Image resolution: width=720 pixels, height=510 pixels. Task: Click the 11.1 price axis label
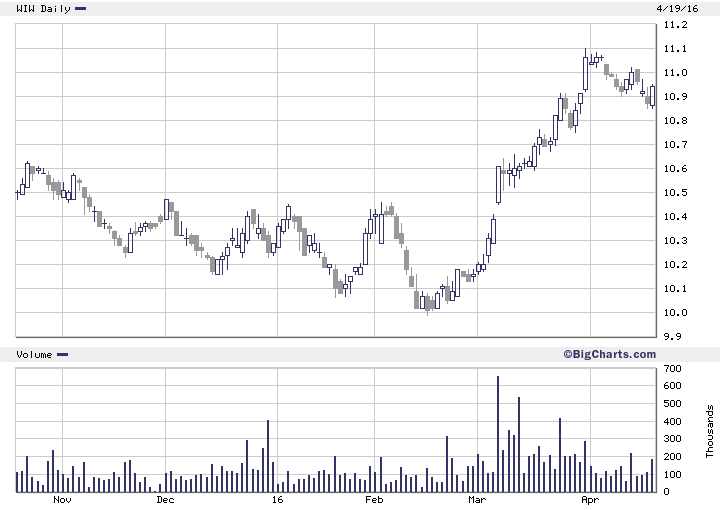coord(675,49)
